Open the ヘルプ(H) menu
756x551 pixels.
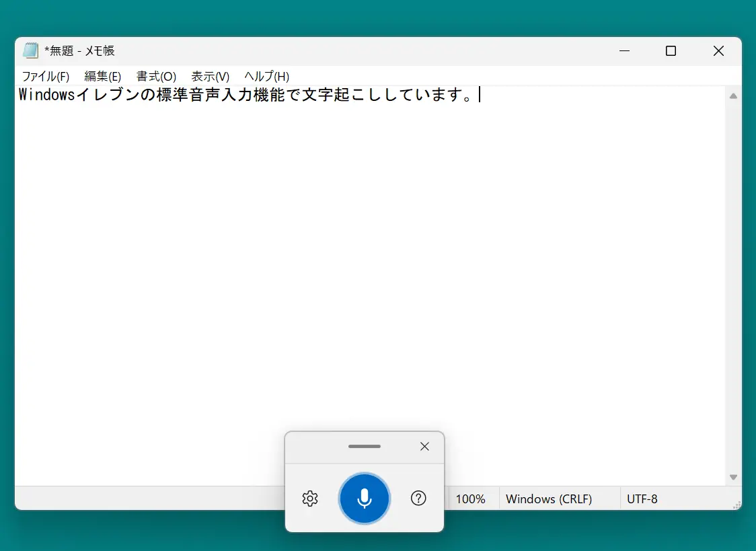click(266, 76)
